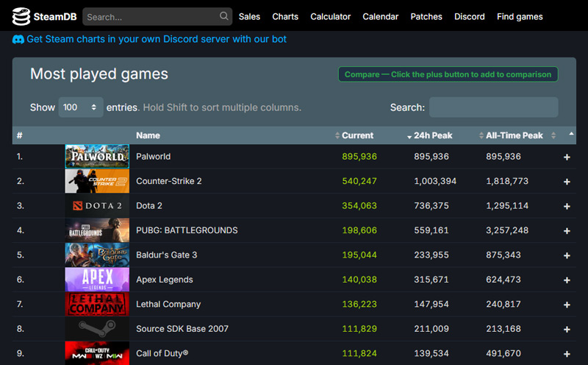Viewport: 588px width, 365px height.
Task: Click the up arrow in last column header
Action: 571,134
